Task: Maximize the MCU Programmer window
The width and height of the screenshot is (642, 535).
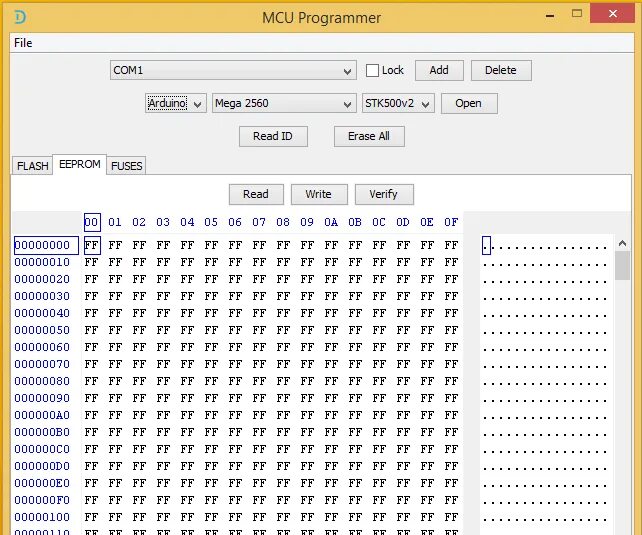Action: (577, 14)
